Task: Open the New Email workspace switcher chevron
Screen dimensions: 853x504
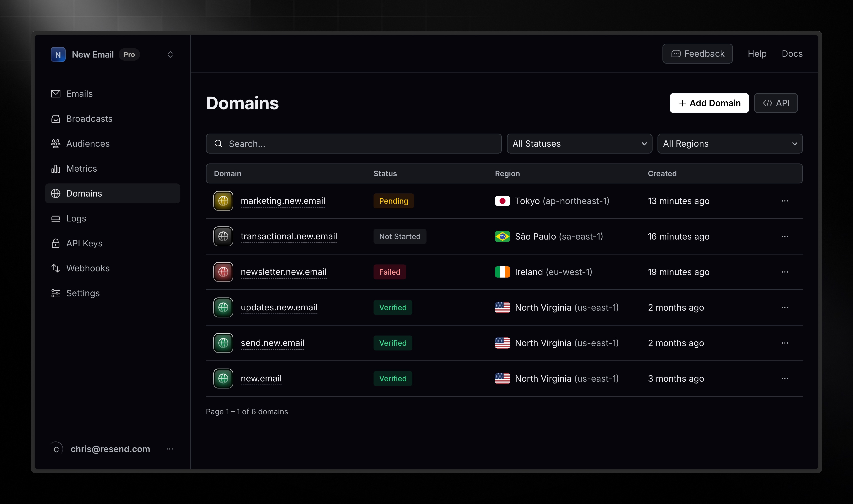Action: [170, 54]
